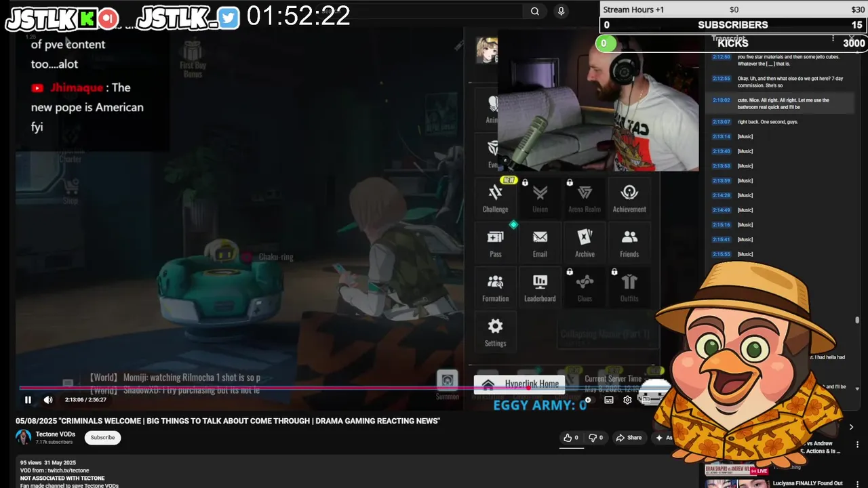Jump to transcript timestamp 2:13:40

click(x=721, y=151)
